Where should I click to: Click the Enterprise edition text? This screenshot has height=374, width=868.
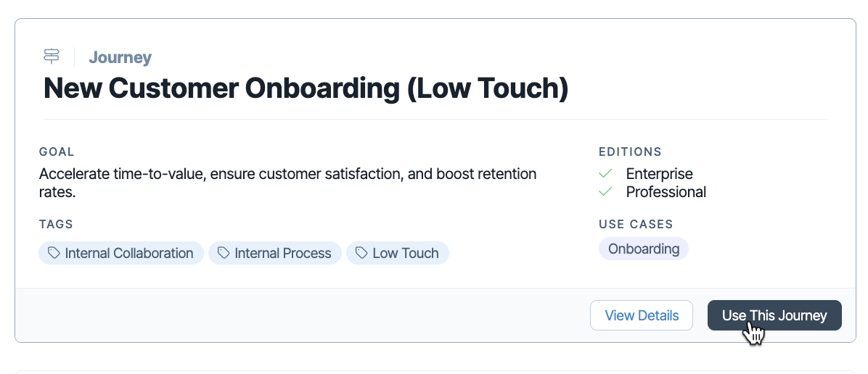click(x=659, y=174)
